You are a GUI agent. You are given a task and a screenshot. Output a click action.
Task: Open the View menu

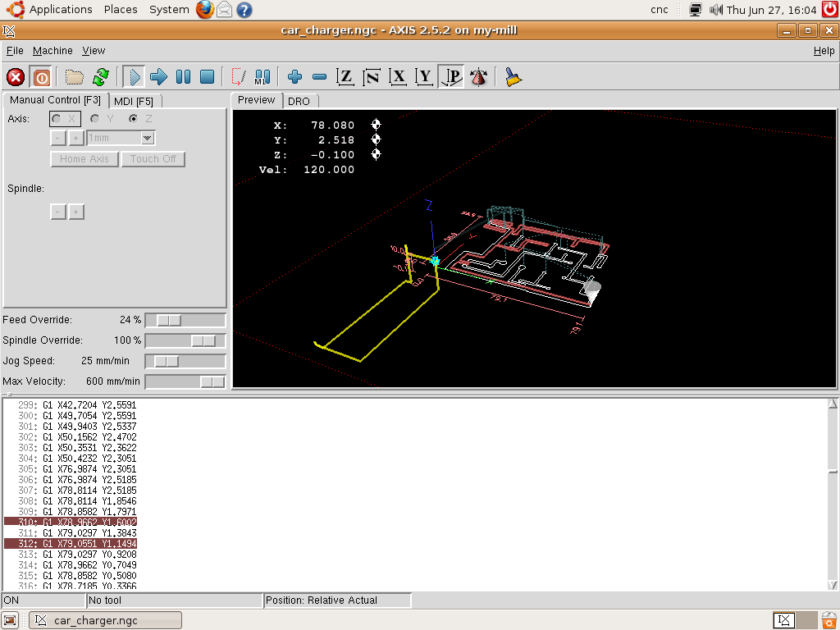(94, 50)
